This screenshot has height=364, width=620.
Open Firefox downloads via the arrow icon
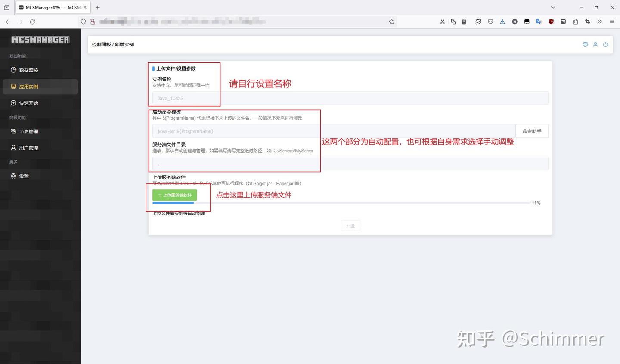pyautogui.click(x=502, y=21)
